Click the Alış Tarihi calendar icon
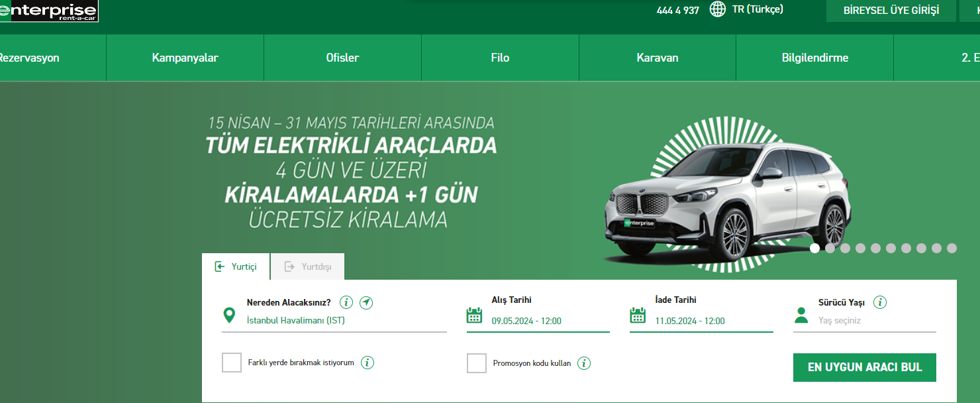 474,316
